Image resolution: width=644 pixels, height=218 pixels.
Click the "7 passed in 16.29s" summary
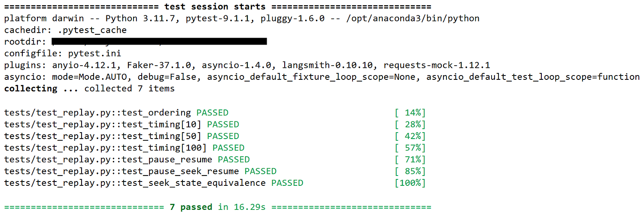[x=218, y=207]
